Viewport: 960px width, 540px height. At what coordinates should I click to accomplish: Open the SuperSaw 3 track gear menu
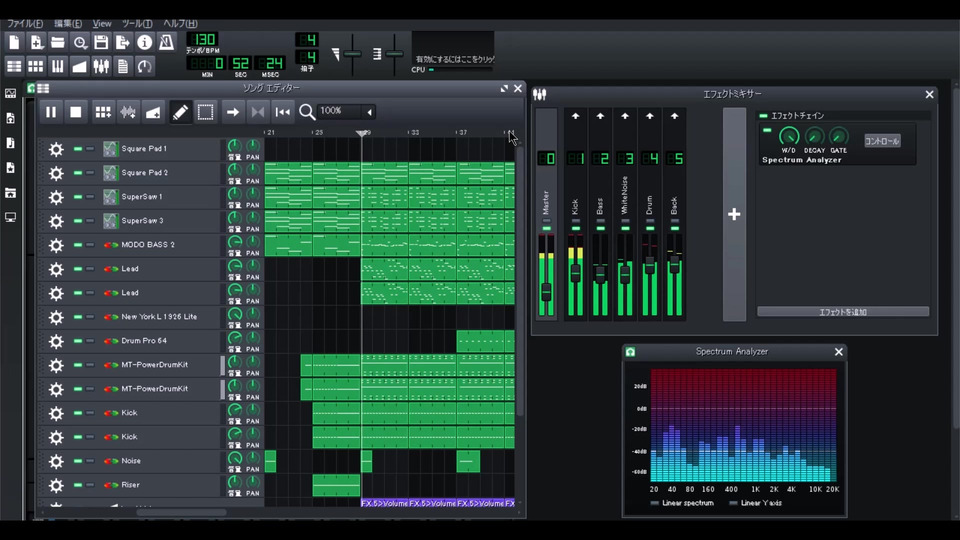(x=56, y=221)
